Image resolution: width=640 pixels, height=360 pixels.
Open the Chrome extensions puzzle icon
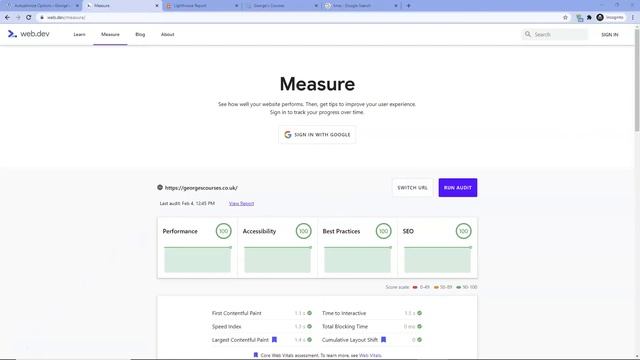pyautogui.click(x=589, y=18)
